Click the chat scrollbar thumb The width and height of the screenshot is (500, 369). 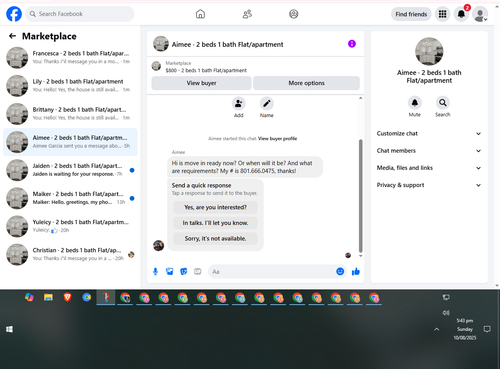(x=360, y=196)
